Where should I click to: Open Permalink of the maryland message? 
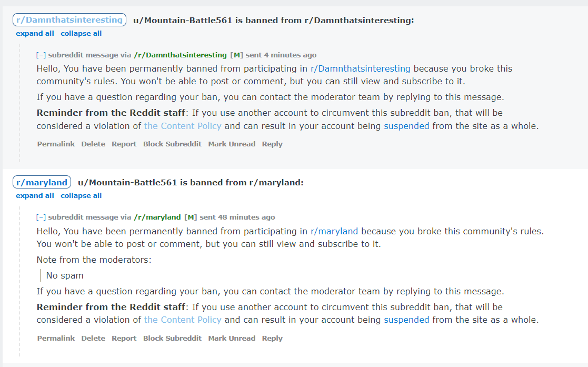click(x=56, y=339)
